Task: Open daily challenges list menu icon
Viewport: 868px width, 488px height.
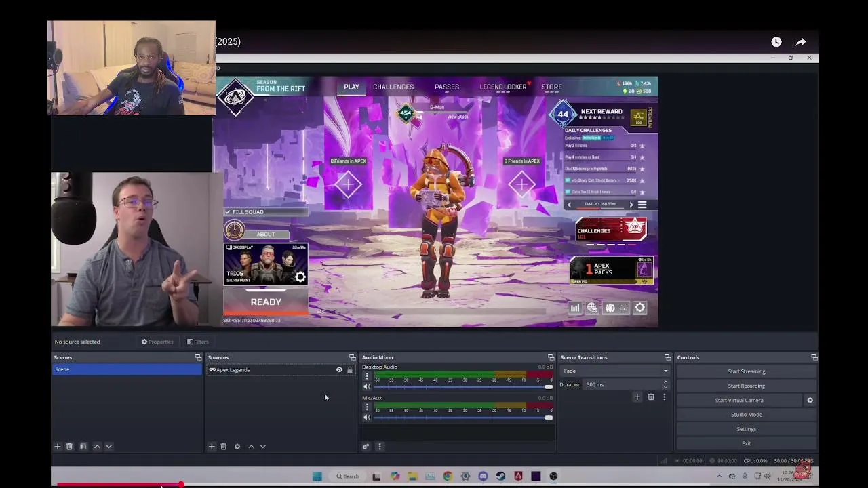Action: click(x=642, y=205)
